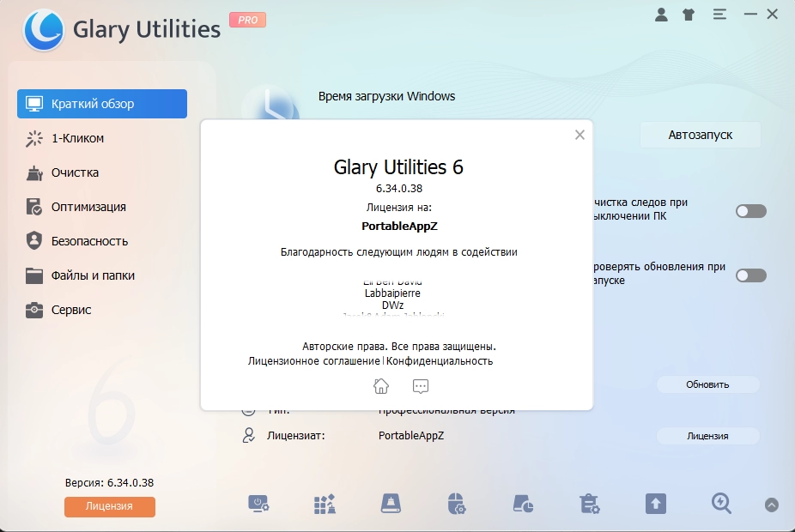
Task: Open the mouse-with-gear context menu manager
Action: (x=457, y=505)
